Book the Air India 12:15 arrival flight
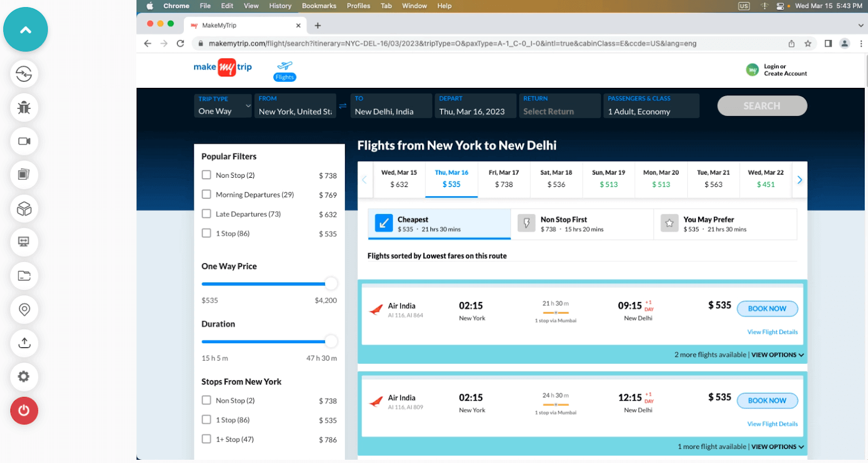868x463 pixels. [x=767, y=401]
